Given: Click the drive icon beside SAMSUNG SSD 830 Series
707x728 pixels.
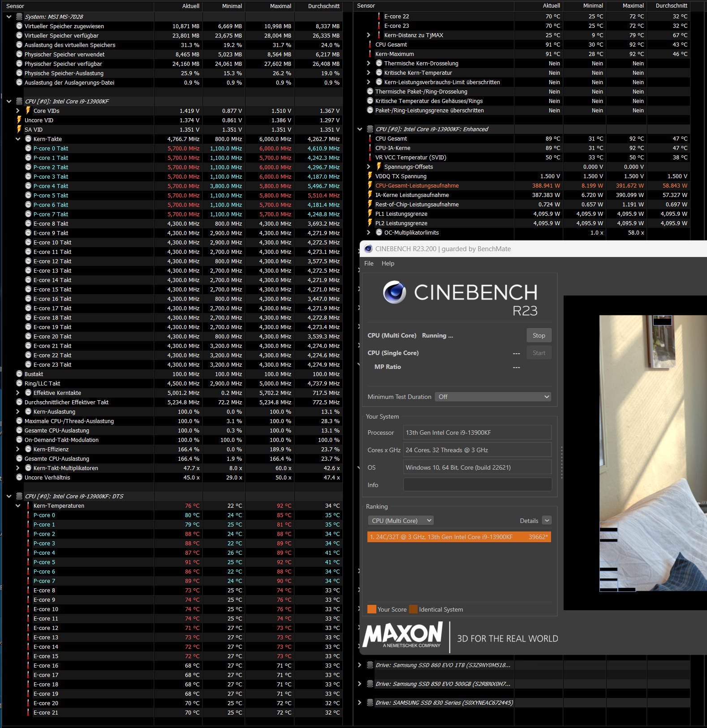Looking at the screenshot, I should 370,702.
